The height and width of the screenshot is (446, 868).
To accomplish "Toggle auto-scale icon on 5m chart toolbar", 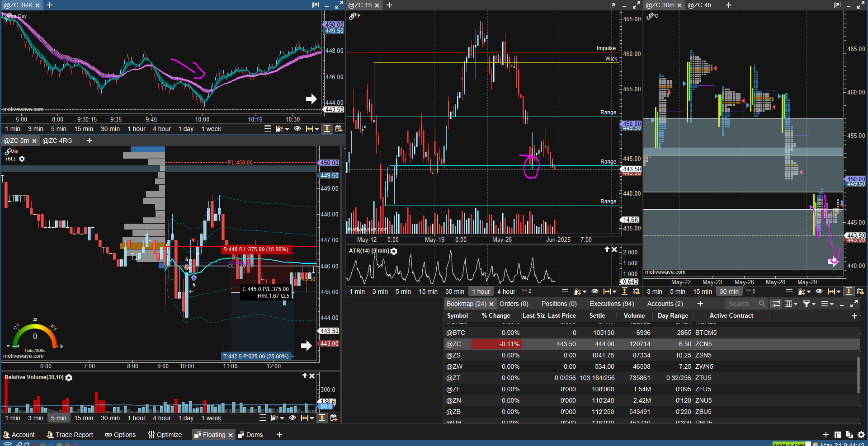I will click(322, 418).
